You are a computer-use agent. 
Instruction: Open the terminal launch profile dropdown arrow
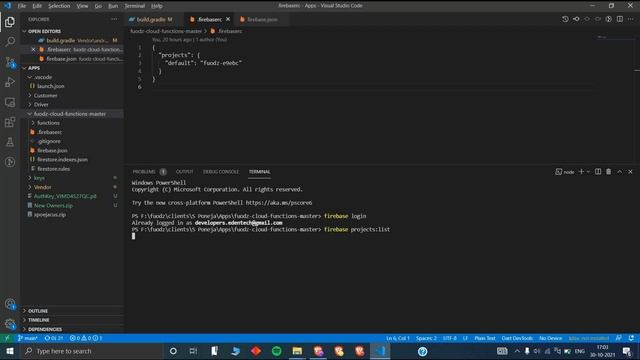coord(588,172)
